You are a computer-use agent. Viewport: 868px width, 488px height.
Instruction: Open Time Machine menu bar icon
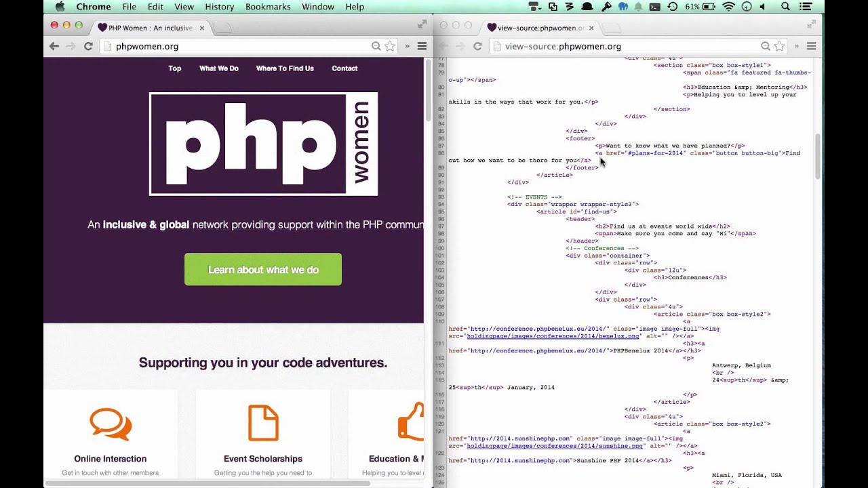672,7
